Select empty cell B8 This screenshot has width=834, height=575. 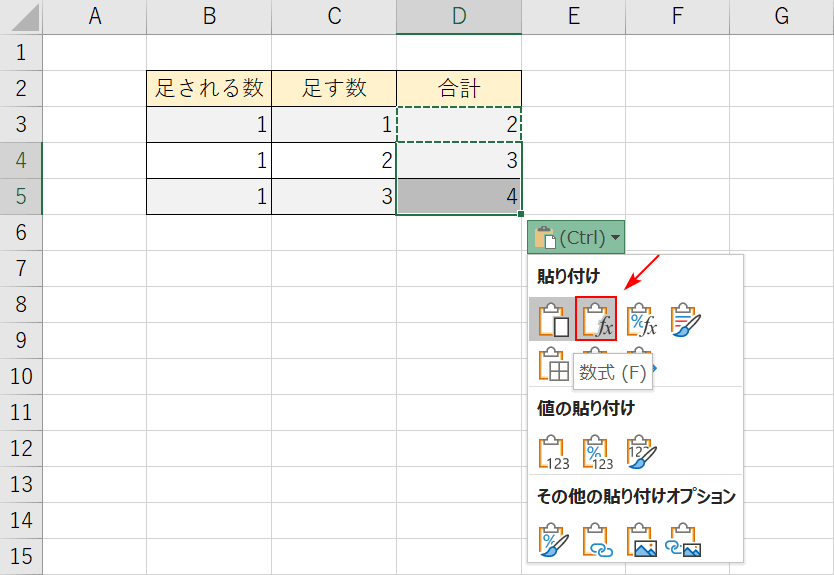[x=209, y=304]
